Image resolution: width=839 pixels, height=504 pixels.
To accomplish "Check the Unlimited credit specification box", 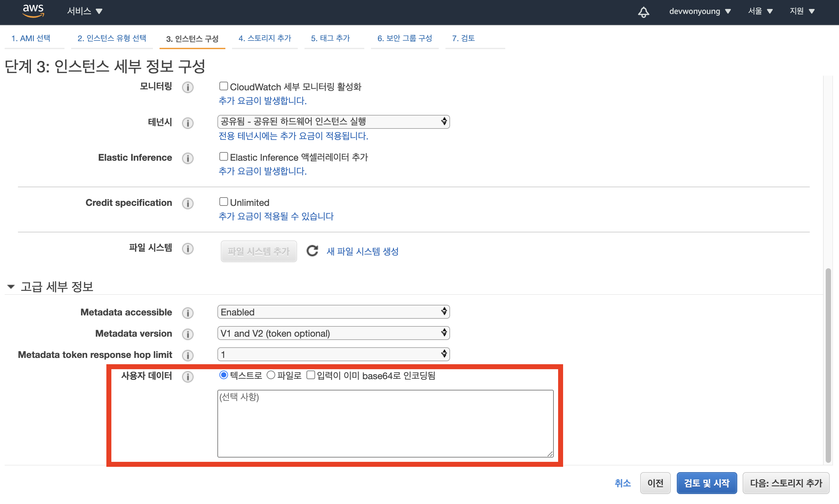I will 223,202.
